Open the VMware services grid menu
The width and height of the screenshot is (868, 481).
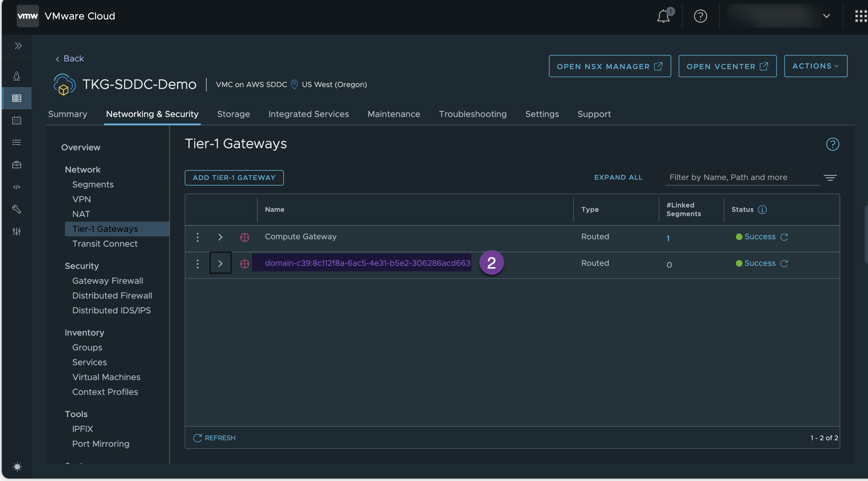[x=861, y=16]
